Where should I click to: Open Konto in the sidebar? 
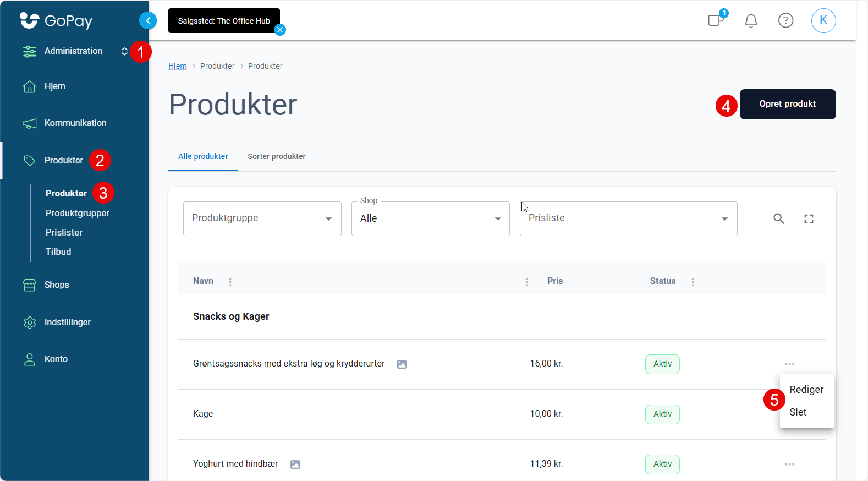click(x=56, y=359)
